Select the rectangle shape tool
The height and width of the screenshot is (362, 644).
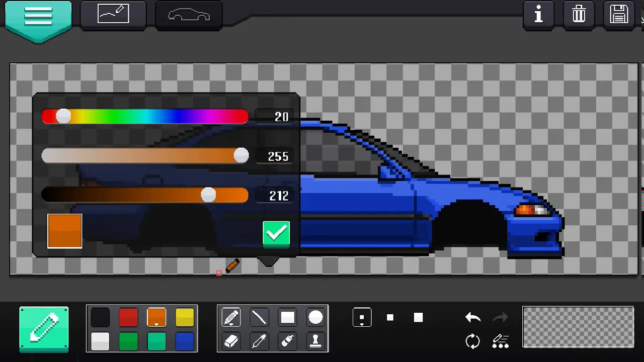point(287,318)
